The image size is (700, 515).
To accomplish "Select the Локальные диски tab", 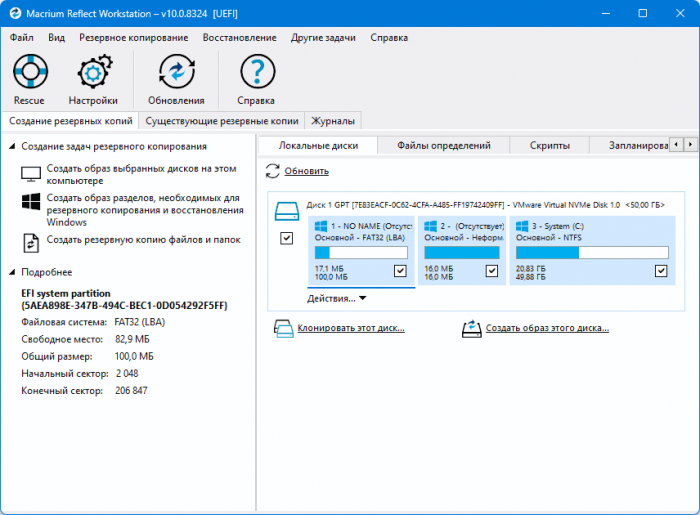I will pos(318,145).
